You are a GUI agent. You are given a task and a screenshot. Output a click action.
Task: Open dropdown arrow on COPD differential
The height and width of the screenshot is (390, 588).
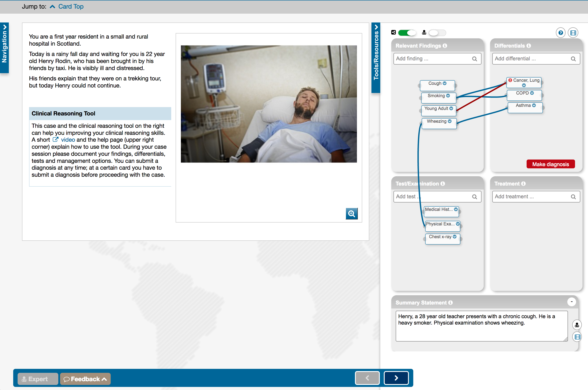[532, 93]
